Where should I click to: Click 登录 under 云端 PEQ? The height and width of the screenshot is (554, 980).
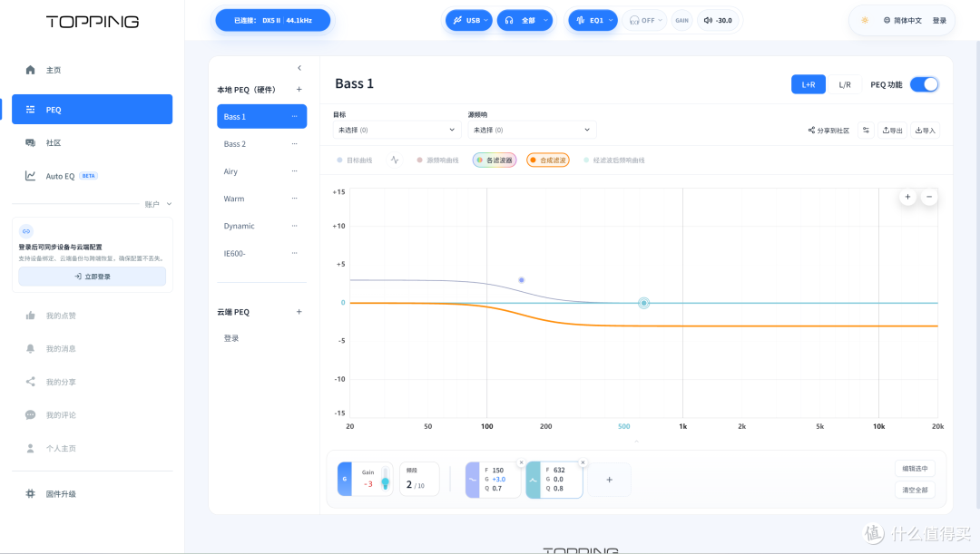(231, 338)
